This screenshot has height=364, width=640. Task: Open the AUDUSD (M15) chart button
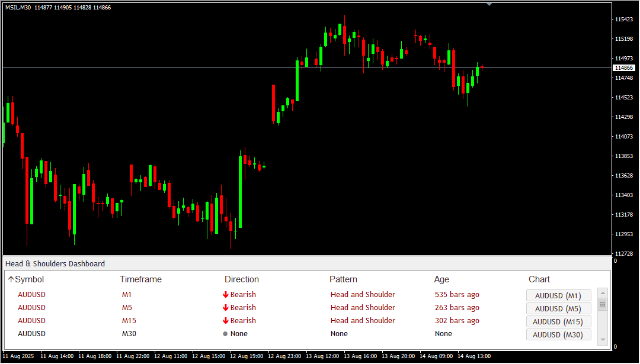[558, 321]
